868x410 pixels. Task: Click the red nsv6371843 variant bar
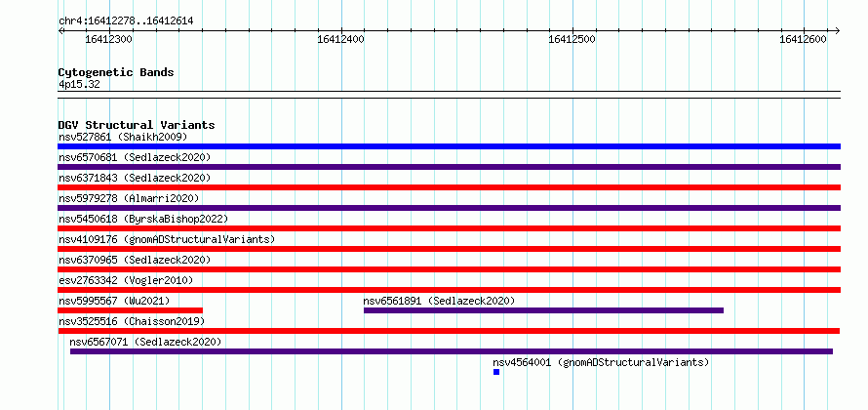449,187
